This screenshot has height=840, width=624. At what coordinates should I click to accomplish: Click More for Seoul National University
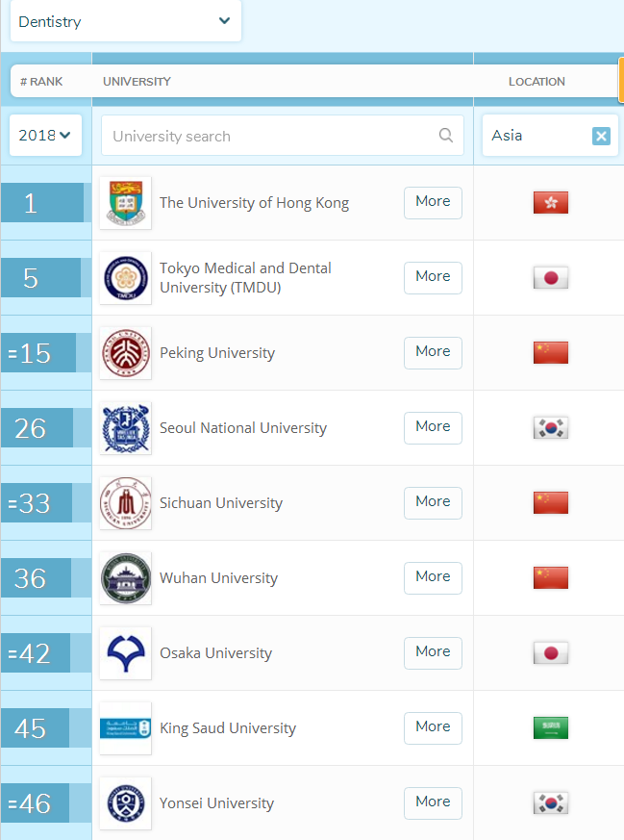click(433, 427)
